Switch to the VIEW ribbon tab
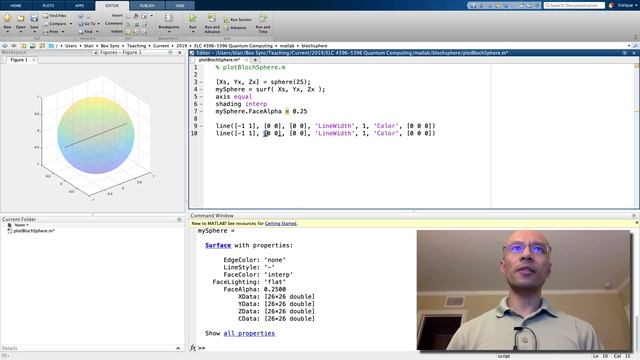The image size is (640, 360). [x=180, y=6]
